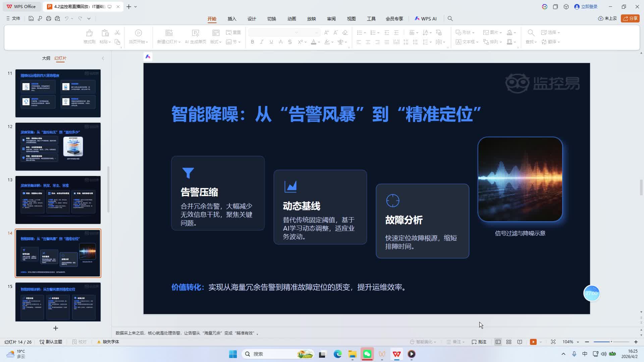The height and width of the screenshot is (362, 644).
Task: Click the WPS AI floating icon above slide
Action: pos(148,57)
